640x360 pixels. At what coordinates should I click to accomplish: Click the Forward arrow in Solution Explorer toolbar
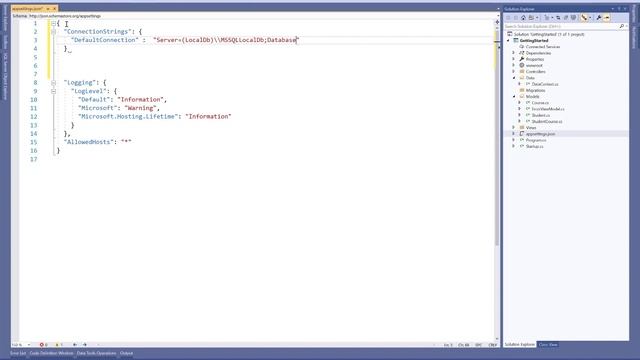(516, 18)
